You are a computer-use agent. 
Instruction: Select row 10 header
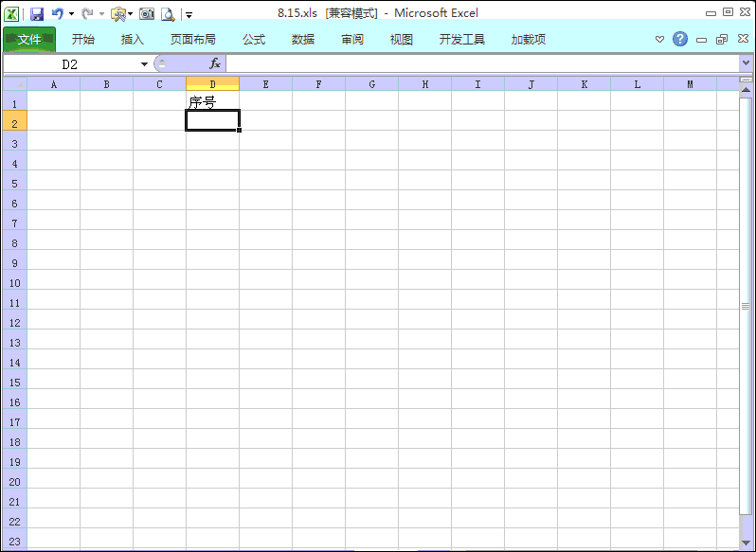tap(15, 280)
